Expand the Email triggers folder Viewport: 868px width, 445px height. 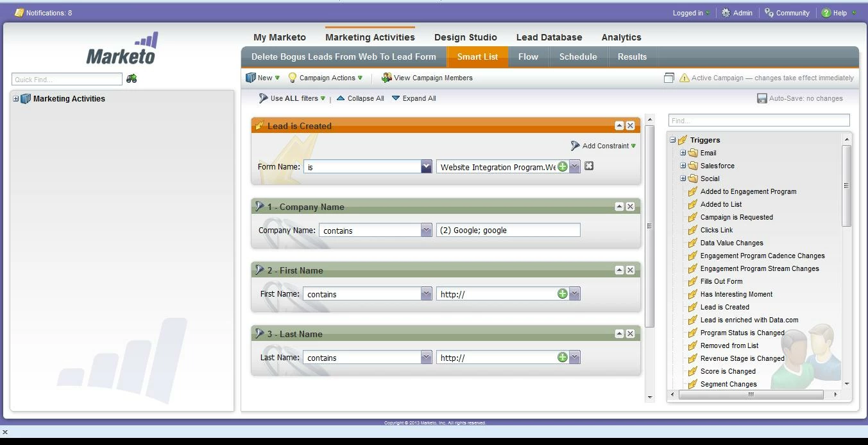click(x=683, y=153)
